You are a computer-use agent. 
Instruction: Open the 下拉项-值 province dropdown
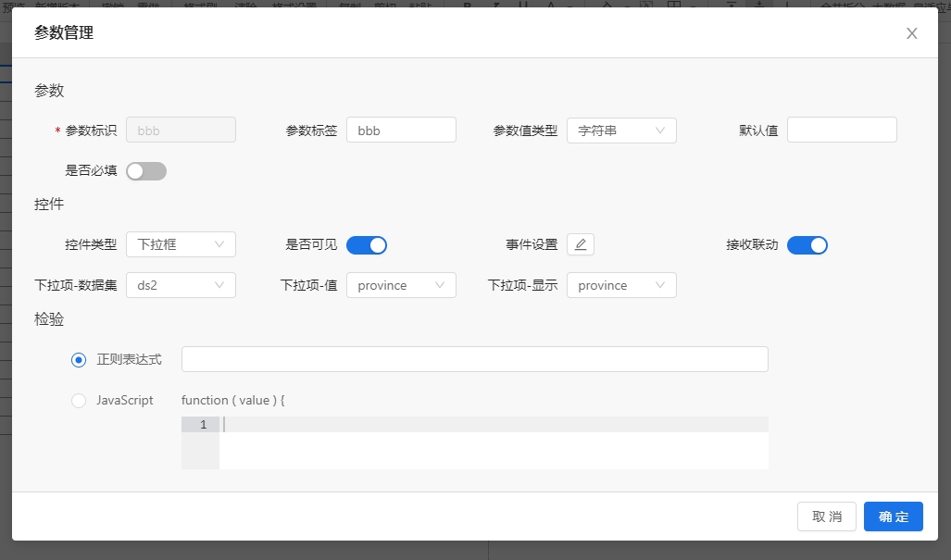401,285
